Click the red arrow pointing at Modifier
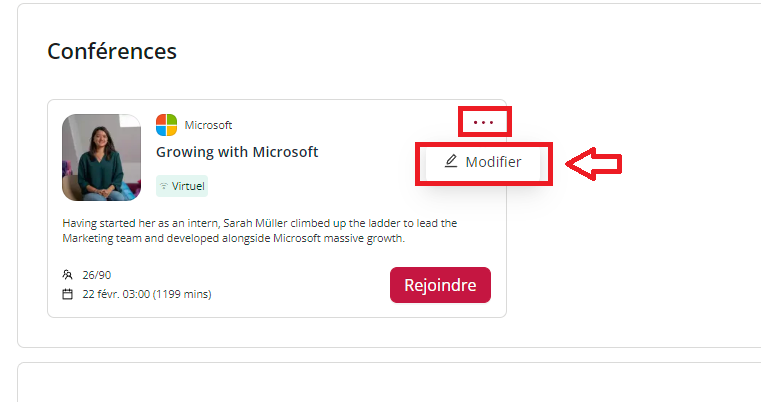The width and height of the screenshot is (761, 402). pos(594,164)
